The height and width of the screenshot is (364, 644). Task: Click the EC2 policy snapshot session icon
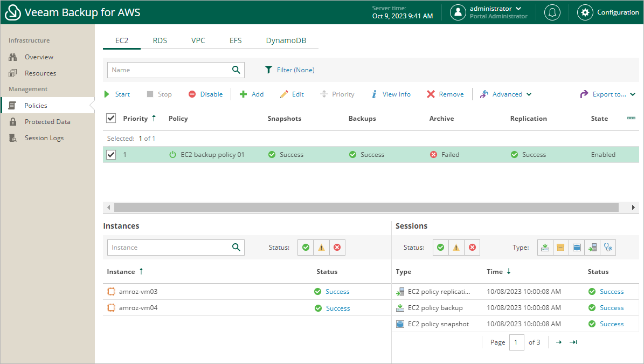400,324
